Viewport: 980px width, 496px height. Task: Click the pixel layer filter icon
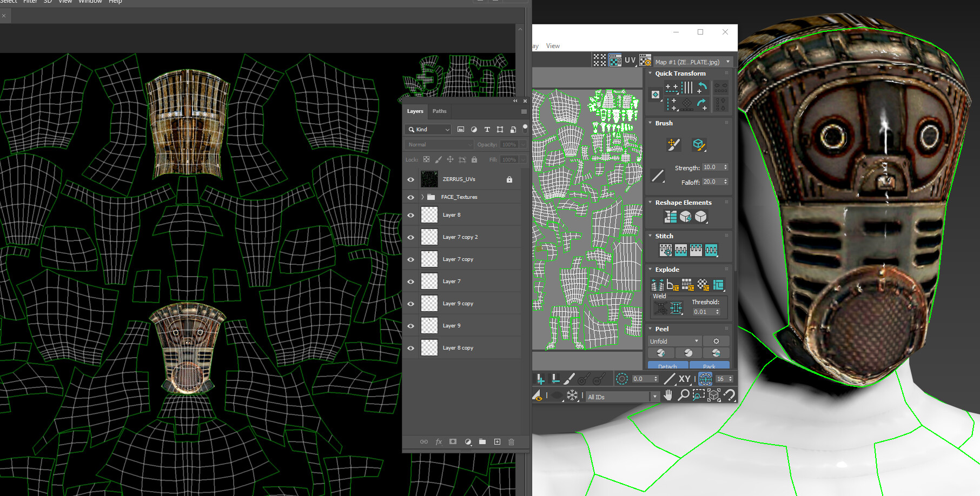tap(461, 130)
